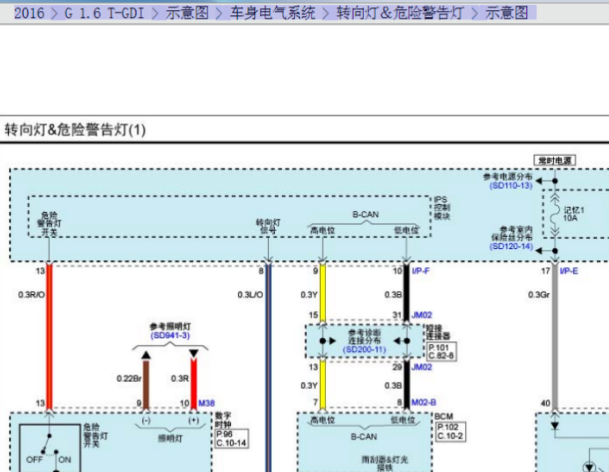Click the 2016 breadcrumb link
This screenshot has height=472, width=609.
[x=29, y=13]
